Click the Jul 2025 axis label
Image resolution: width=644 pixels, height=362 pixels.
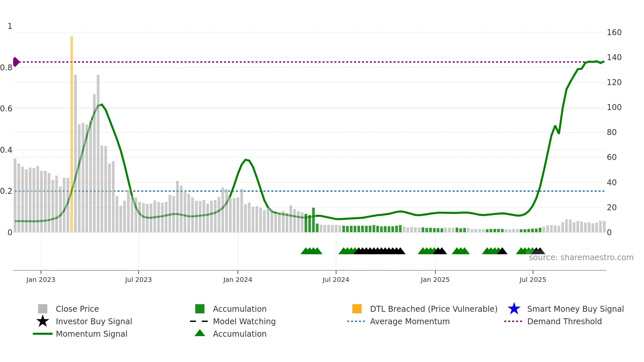(x=533, y=280)
